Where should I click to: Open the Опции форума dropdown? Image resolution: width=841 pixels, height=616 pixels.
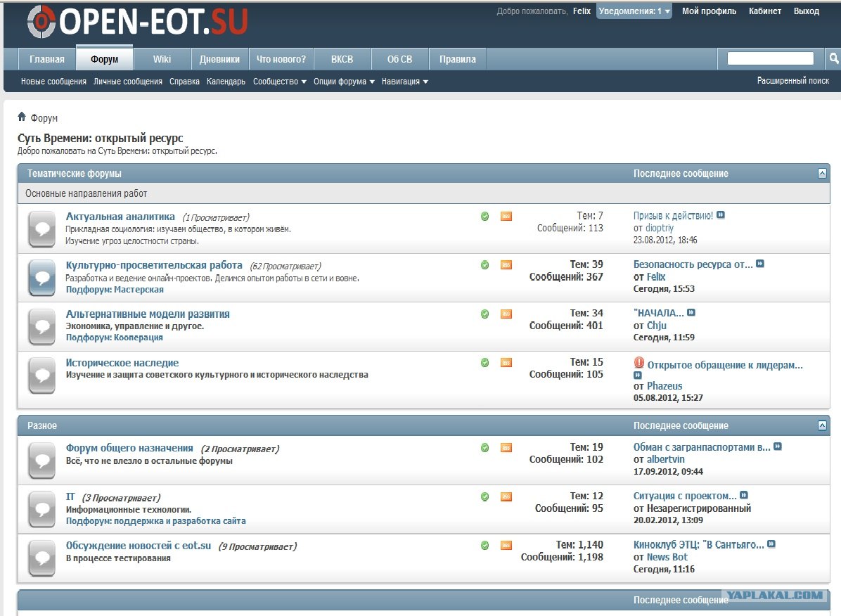[344, 82]
